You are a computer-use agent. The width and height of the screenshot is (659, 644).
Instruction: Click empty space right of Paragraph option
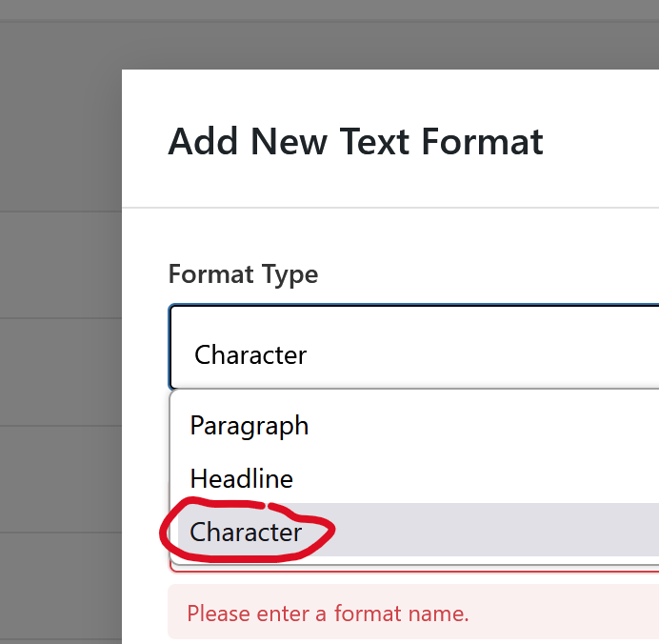point(495,425)
